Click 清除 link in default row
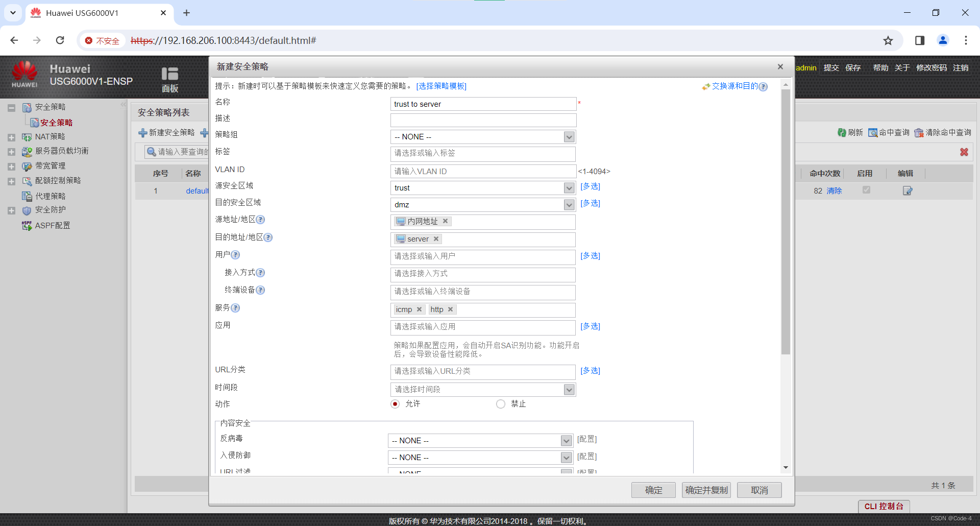980x526 pixels. (x=835, y=191)
